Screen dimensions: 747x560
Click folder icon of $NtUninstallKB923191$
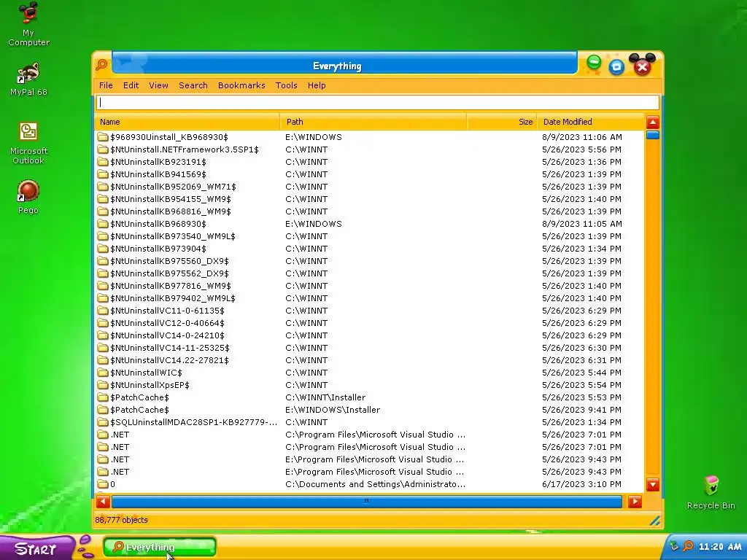coord(102,161)
